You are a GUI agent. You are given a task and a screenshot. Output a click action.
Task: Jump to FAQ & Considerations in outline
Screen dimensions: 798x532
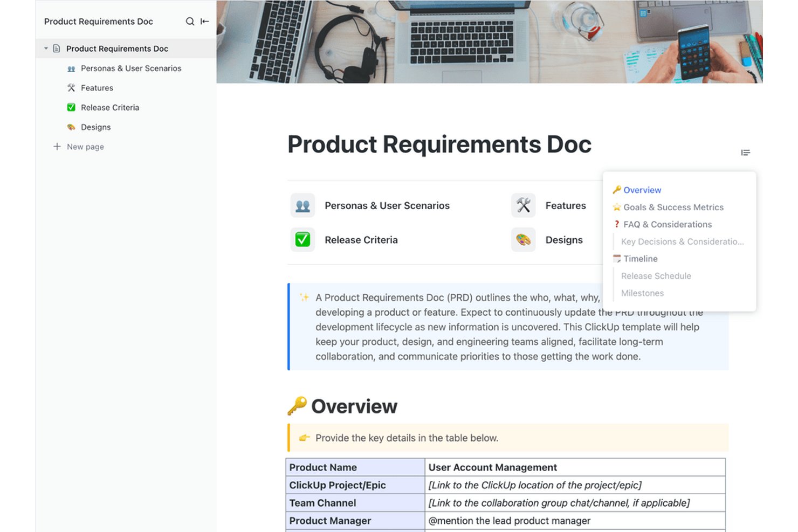tap(668, 224)
